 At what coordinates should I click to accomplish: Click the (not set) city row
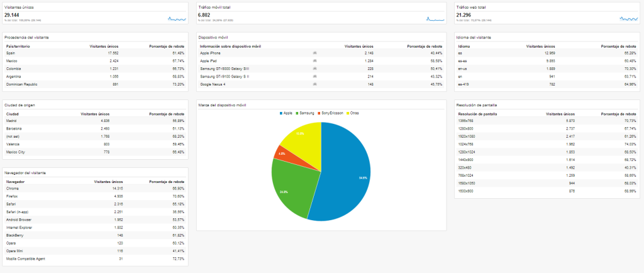96,136
